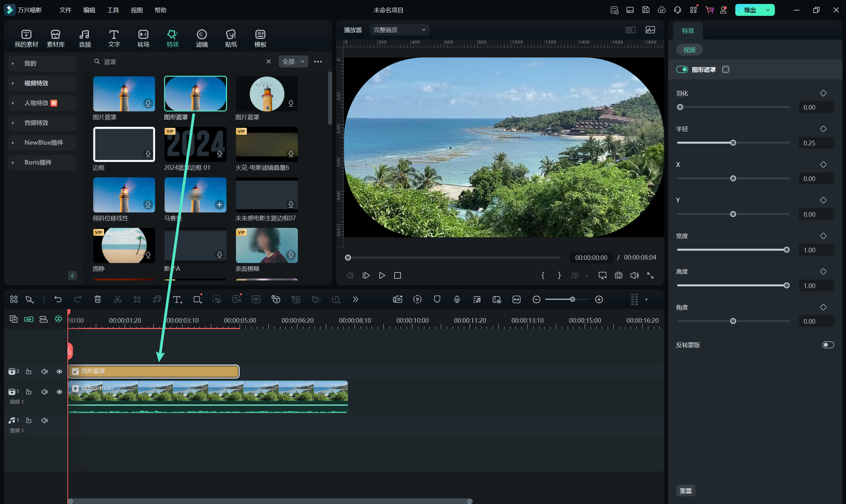The image size is (846, 504).
Task: Hide the video 1 track with eye icon
Action: click(x=59, y=392)
